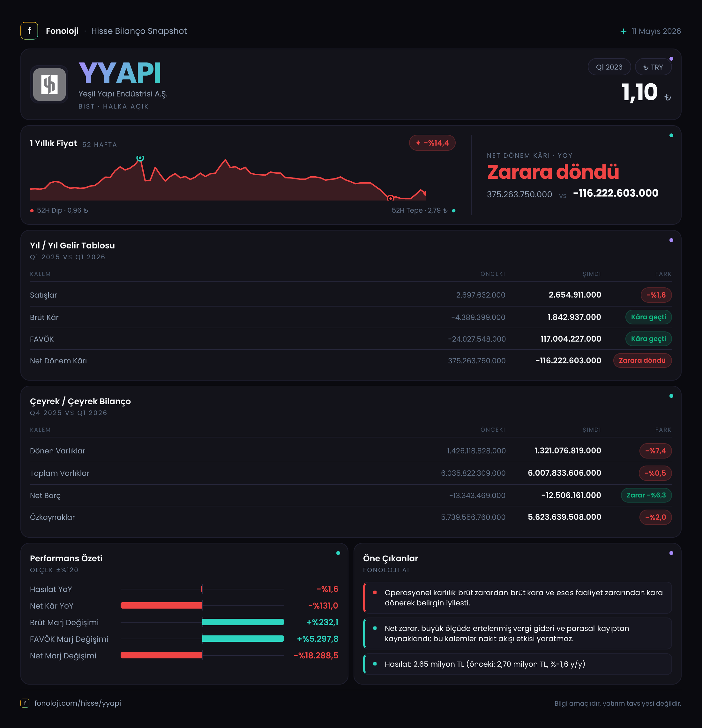Screen dimensions: 702x728
Task: Click the 1,10 share price value
Action: (640, 92)
